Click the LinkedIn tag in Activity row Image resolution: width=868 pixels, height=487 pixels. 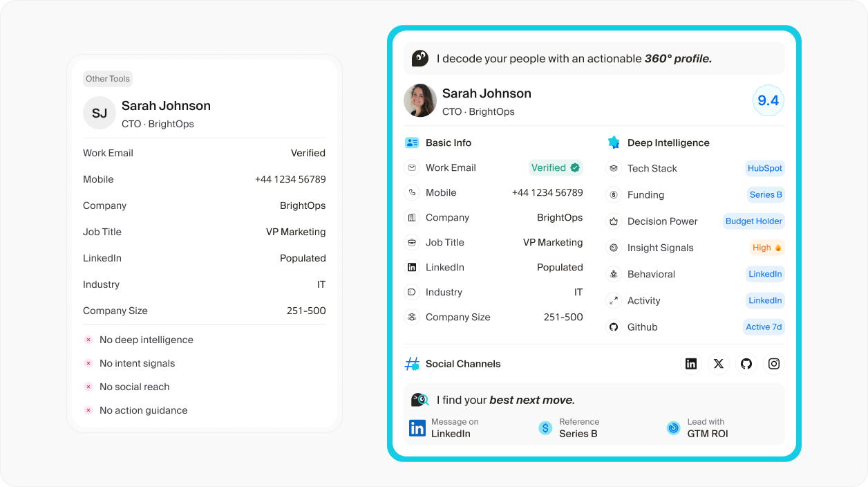pyautogui.click(x=766, y=300)
